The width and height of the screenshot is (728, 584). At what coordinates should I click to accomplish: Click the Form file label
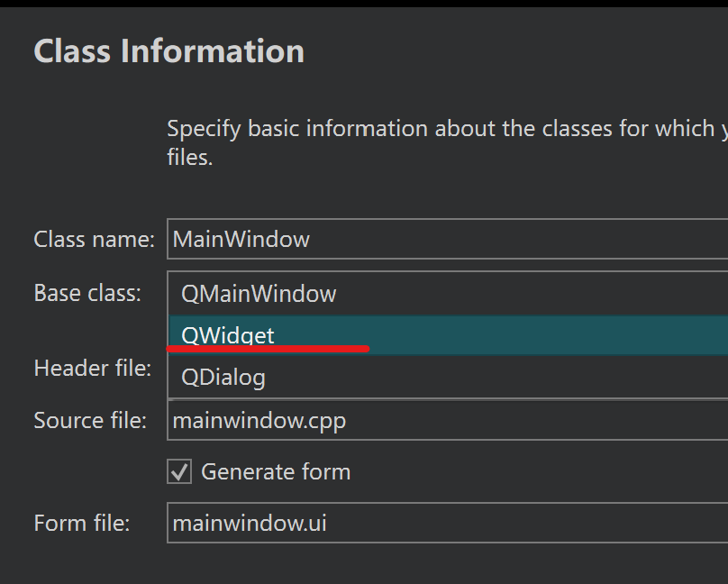pos(82,523)
